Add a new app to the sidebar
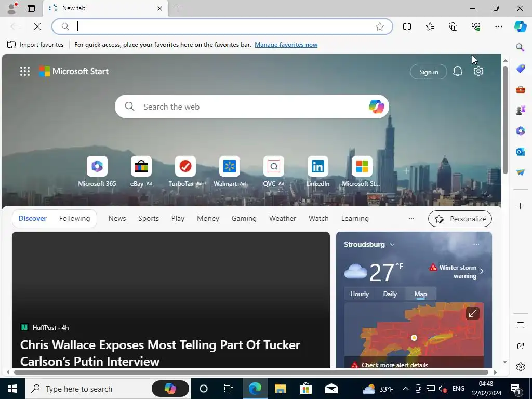The height and width of the screenshot is (399, 532). coord(520,206)
